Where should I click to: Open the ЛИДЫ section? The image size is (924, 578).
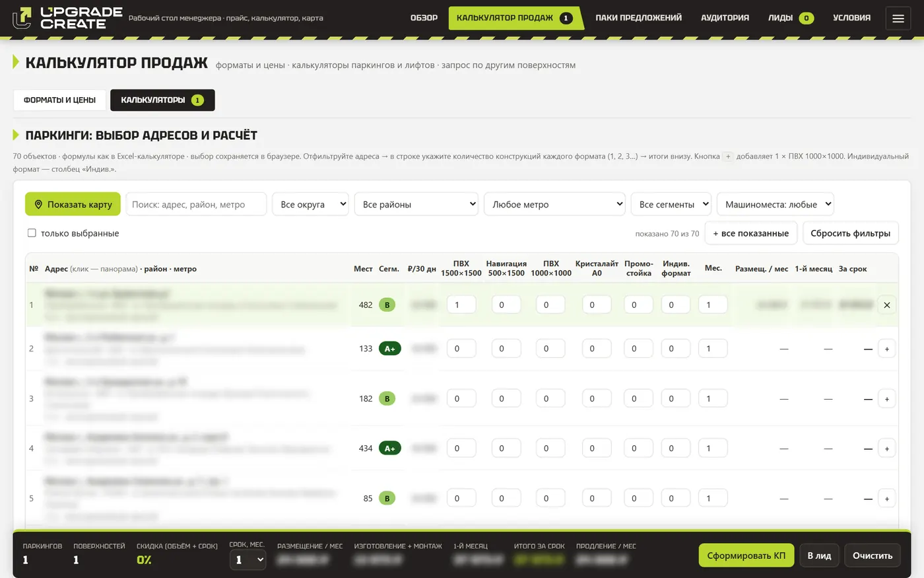[x=791, y=18]
